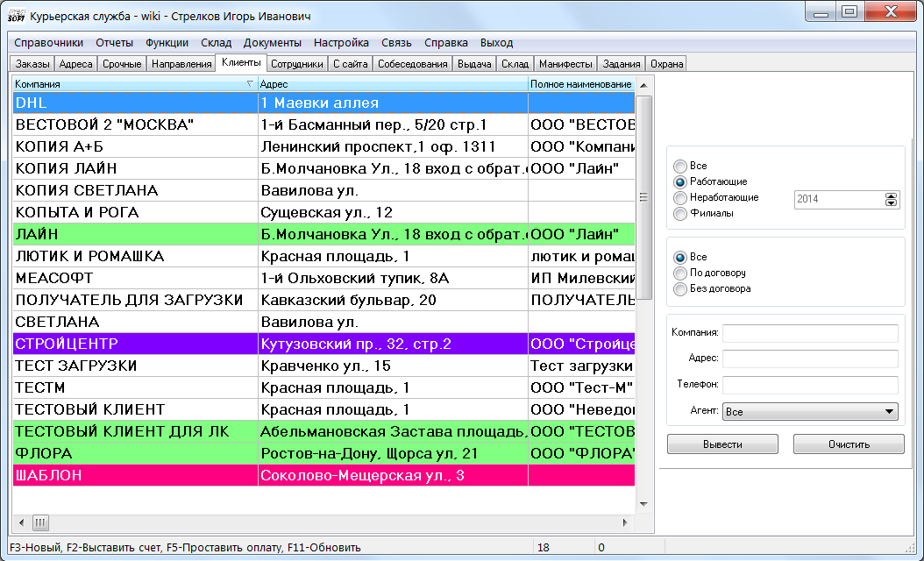
Task: Click the "Очистить" button
Action: point(849,444)
